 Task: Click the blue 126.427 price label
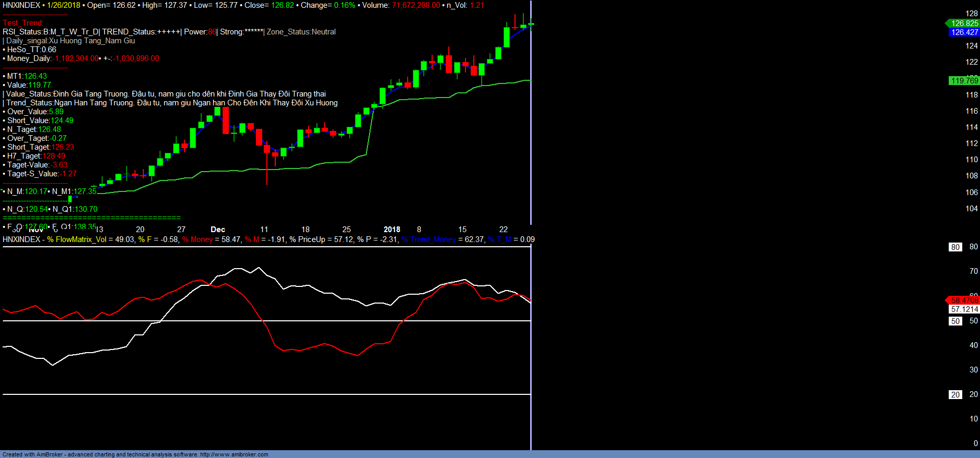pyautogui.click(x=964, y=32)
